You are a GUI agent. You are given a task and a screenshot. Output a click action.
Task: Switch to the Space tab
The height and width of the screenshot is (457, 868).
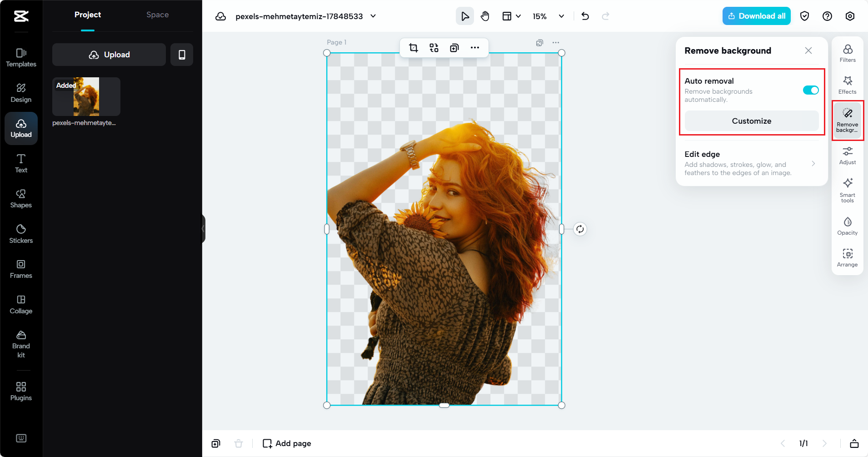click(157, 15)
